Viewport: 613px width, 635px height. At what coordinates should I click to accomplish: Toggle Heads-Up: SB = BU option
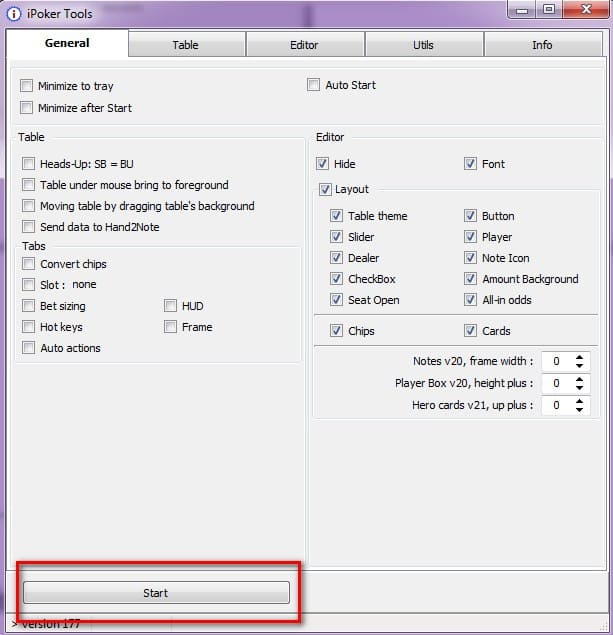[28, 164]
